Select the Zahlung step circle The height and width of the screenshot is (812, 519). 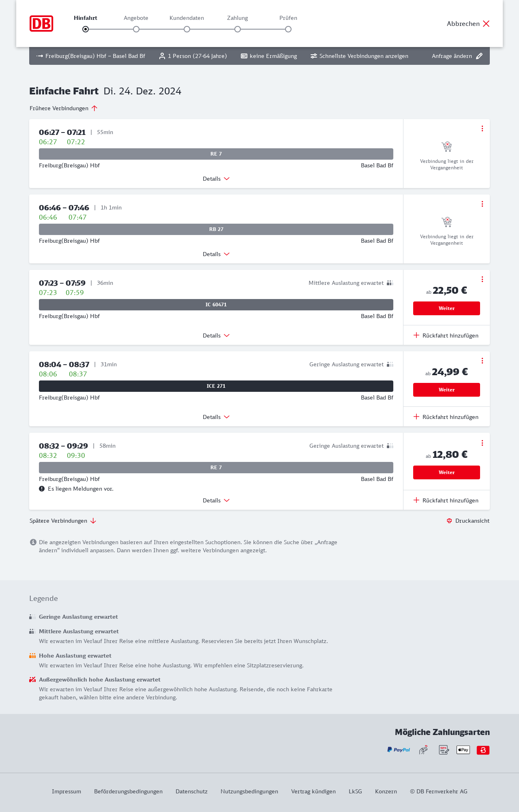click(x=238, y=29)
